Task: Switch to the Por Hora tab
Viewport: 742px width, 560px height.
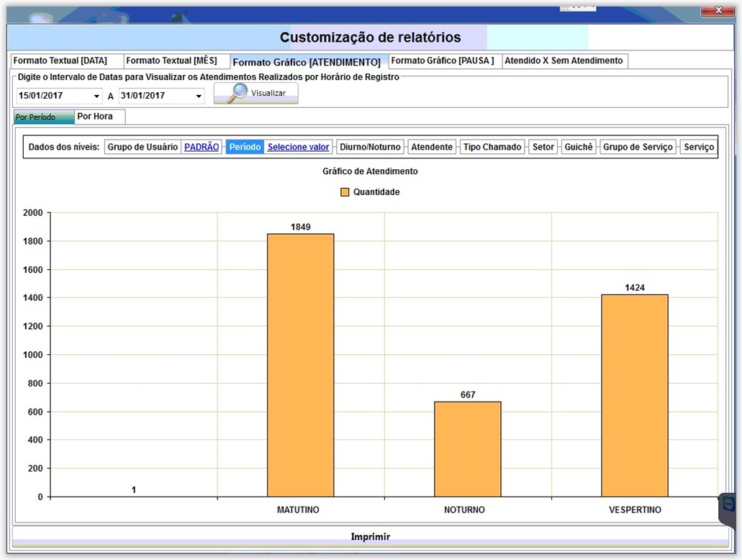Action: coord(95,117)
